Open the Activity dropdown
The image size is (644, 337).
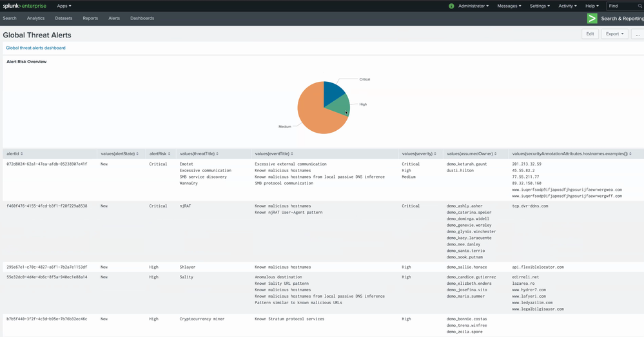pyautogui.click(x=567, y=6)
